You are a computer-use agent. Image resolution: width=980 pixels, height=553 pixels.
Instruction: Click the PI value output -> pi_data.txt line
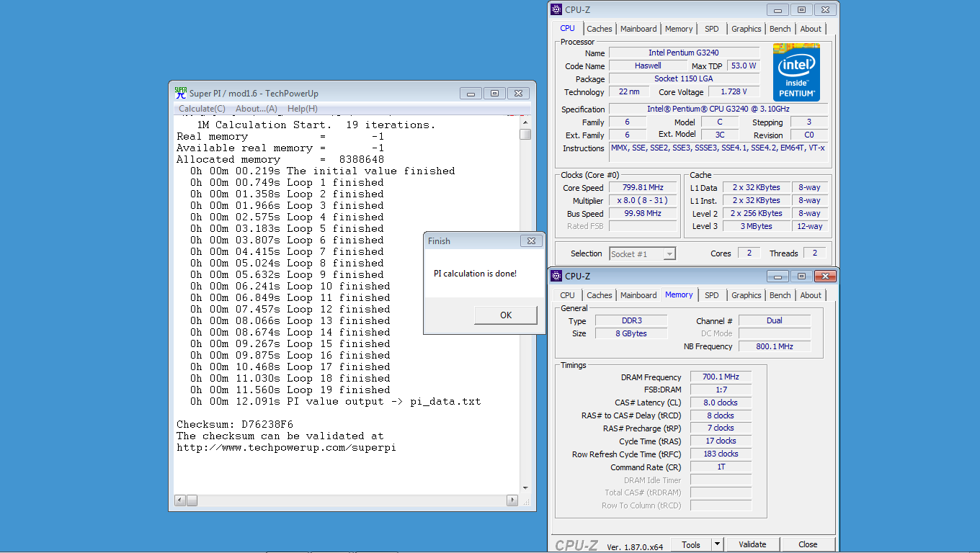[336, 401]
